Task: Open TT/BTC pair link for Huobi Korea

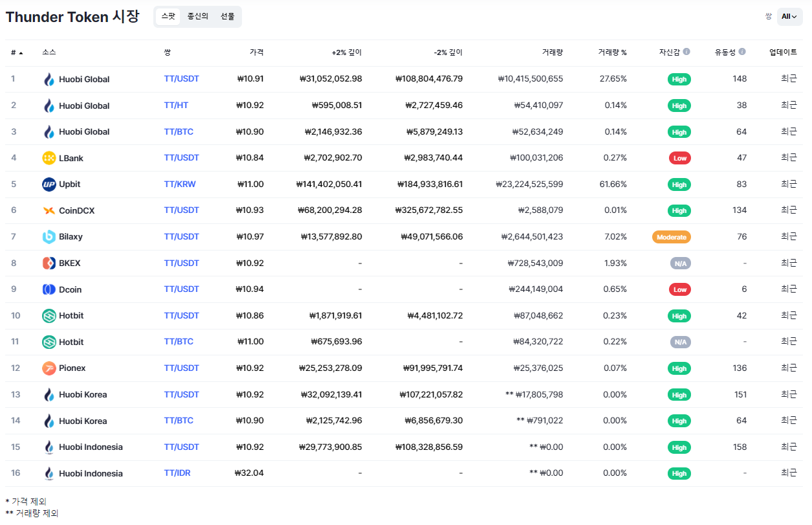Action: (x=179, y=420)
